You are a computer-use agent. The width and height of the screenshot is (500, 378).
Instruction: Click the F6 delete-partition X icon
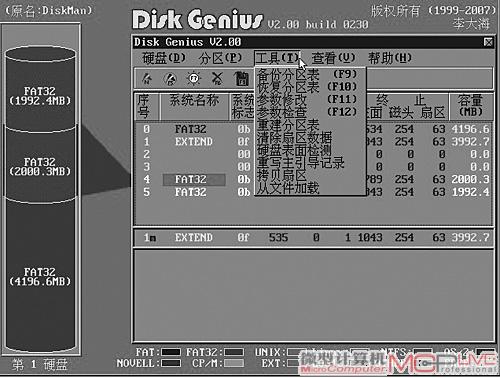(217, 79)
